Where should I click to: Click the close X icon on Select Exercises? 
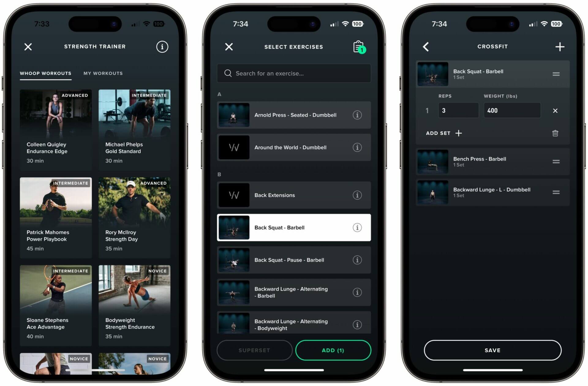click(x=228, y=47)
